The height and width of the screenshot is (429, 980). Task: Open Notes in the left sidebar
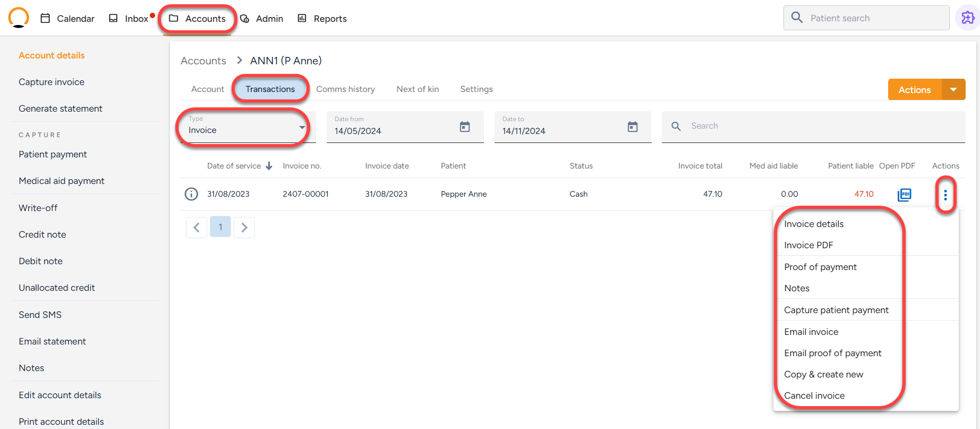(31, 368)
